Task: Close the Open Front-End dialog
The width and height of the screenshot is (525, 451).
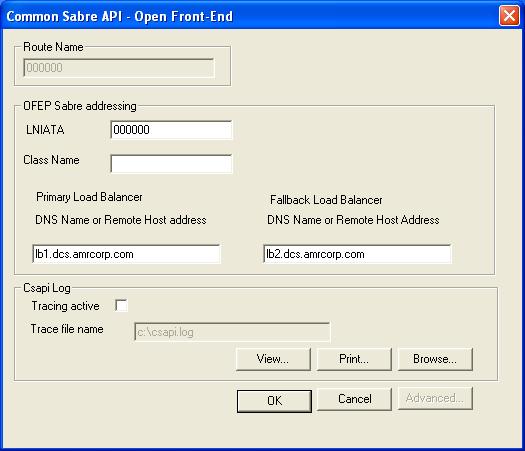Action: click(509, 15)
